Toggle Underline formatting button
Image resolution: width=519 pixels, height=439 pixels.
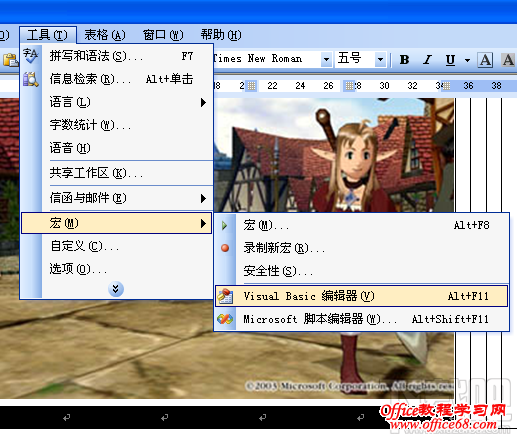click(450, 60)
